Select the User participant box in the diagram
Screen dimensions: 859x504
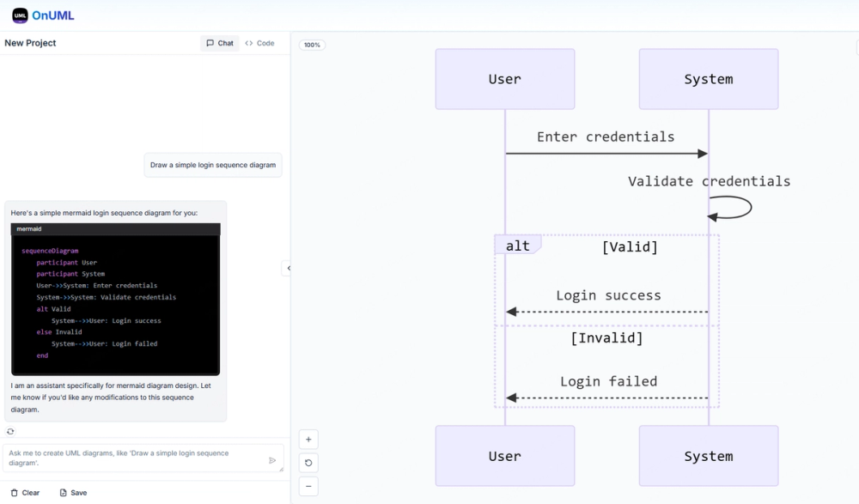(x=504, y=79)
